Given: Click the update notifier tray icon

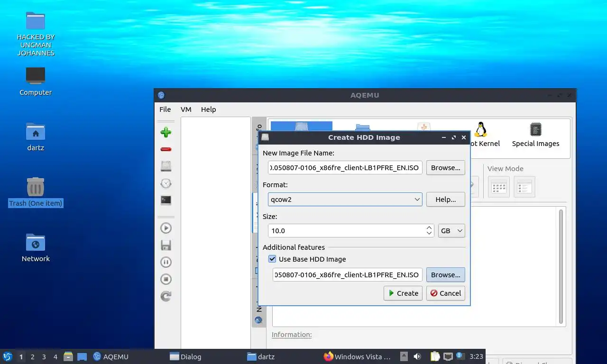Looking at the screenshot, I should coord(459,356).
